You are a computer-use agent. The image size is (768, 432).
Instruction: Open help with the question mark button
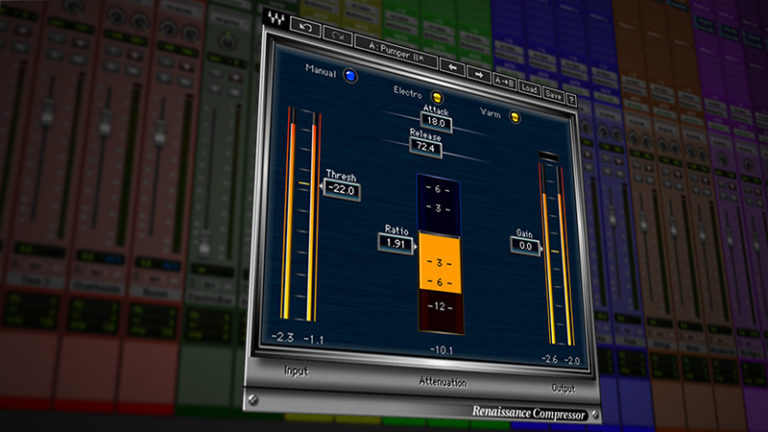tap(570, 99)
